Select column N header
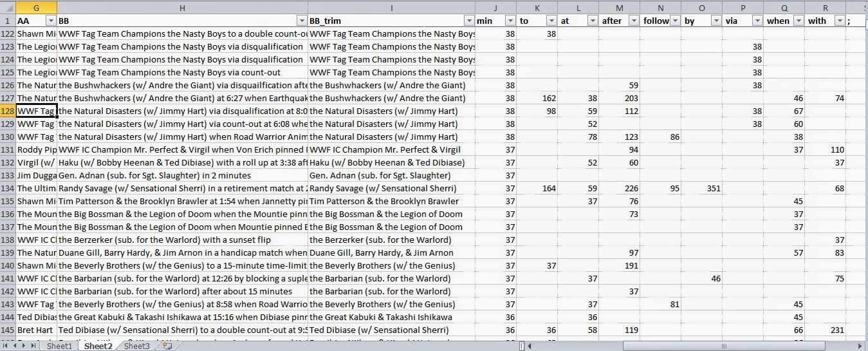 pos(660,7)
